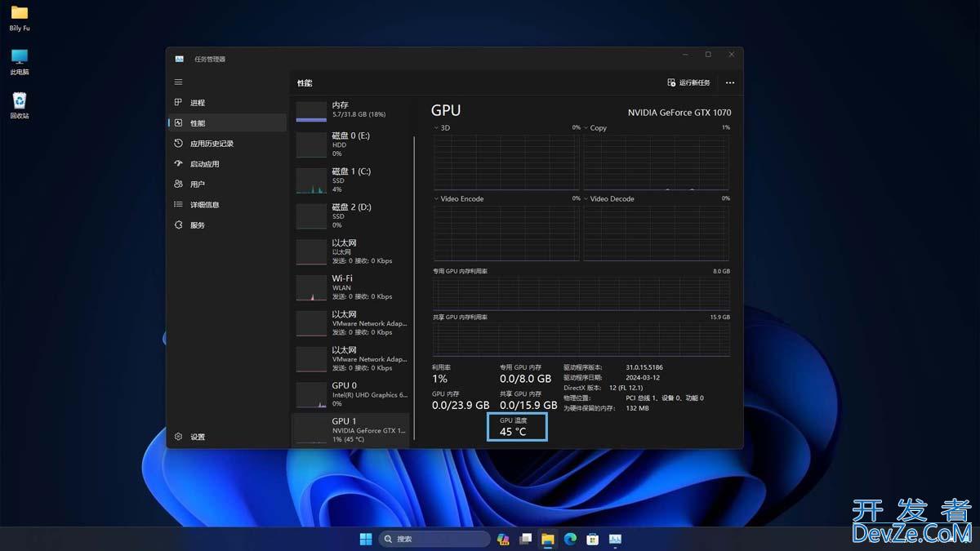980x551 pixels.
Task: Open the Billy Fu desktop folder
Action: tap(20, 18)
